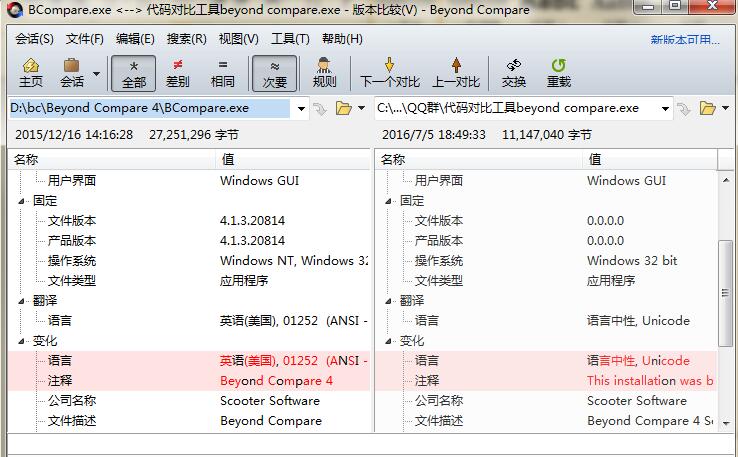Select left 文件版本 row 4.1.3.20814
The width and height of the screenshot is (738, 457).
pyautogui.click(x=189, y=221)
